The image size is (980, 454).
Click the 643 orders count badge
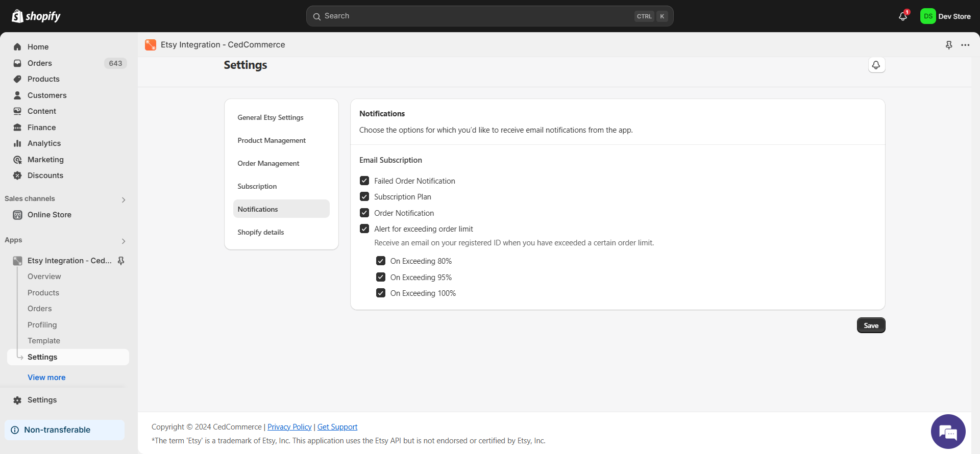[115, 63]
